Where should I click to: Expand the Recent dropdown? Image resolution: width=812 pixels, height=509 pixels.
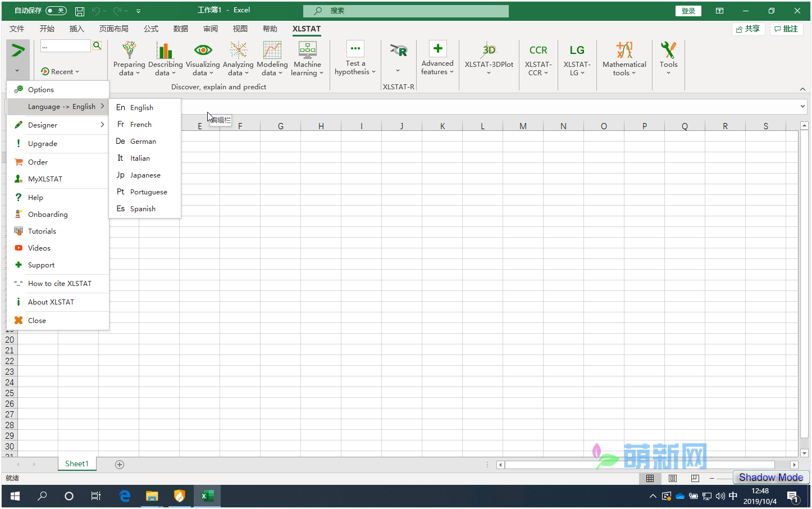click(60, 71)
